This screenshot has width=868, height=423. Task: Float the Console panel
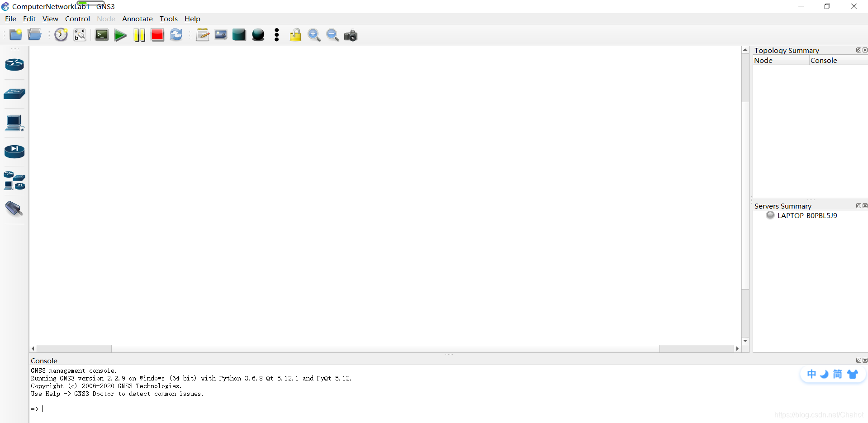coord(859,361)
